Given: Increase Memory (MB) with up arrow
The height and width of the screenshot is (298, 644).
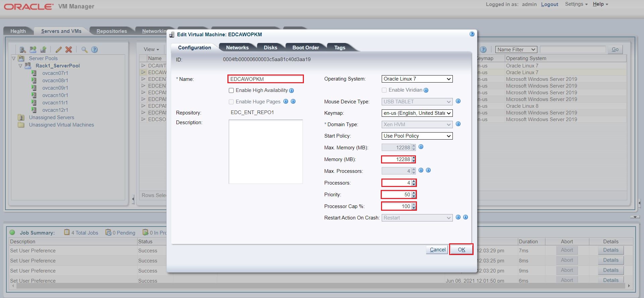Looking at the screenshot, I should [x=414, y=158].
